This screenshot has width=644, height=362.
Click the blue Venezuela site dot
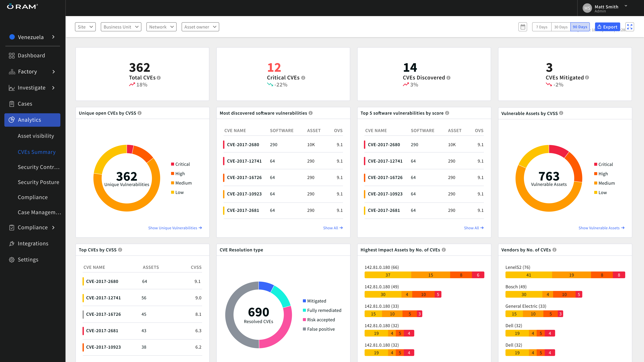point(12,37)
